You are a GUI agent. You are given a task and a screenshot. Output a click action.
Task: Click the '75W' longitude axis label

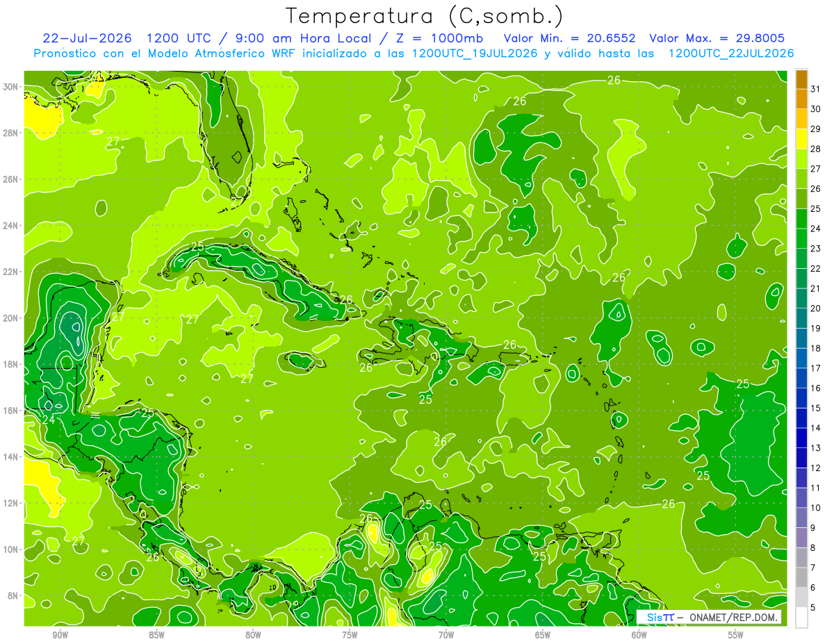350,636
